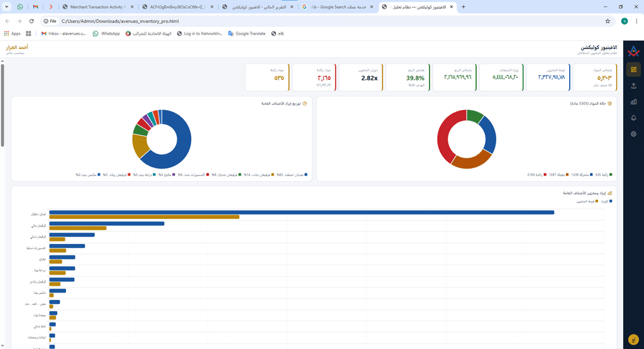The image size is (644, 349).
Task: Click the yellow user avatar at sidebar bottom
Action: (633, 340)
